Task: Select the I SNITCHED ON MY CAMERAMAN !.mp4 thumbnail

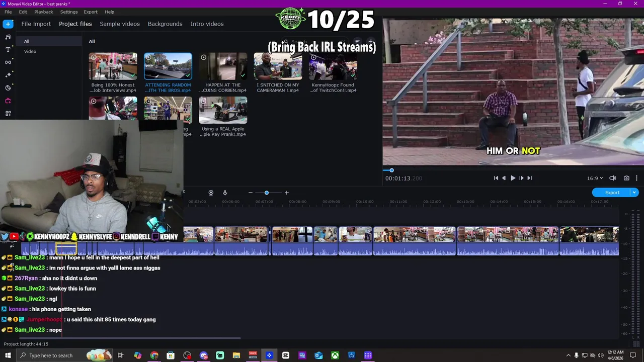Action: (x=278, y=66)
